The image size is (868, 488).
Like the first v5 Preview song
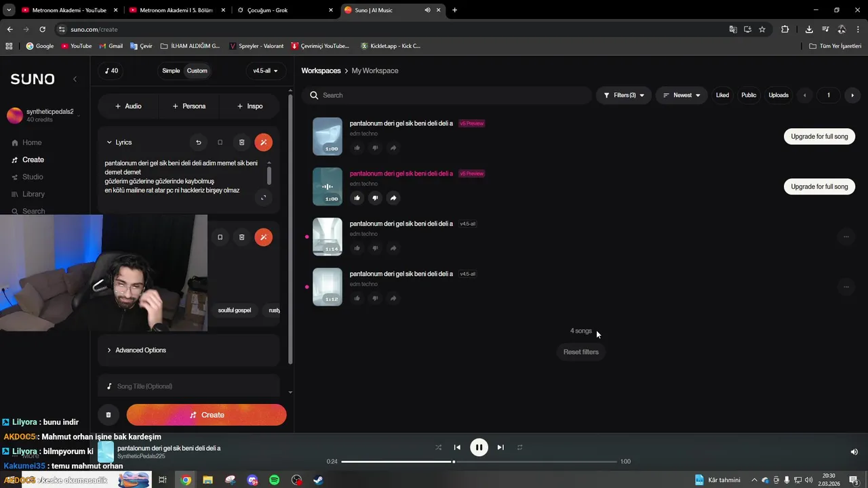(x=357, y=148)
